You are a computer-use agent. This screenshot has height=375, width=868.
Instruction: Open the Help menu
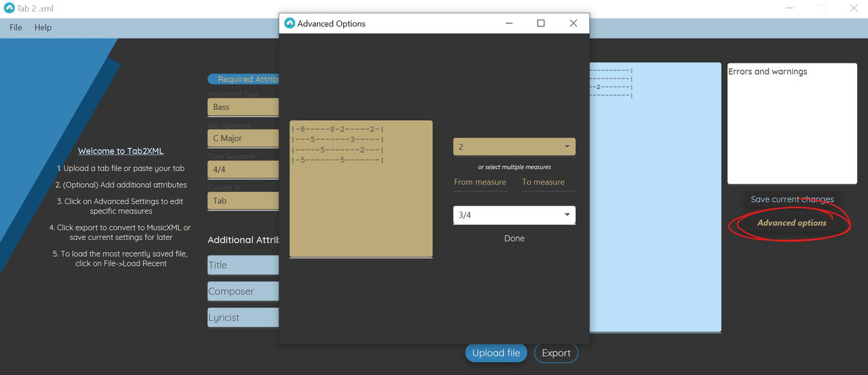[x=43, y=27]
